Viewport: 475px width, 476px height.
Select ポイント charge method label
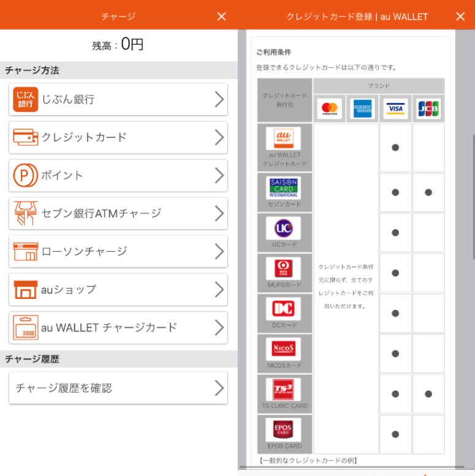tap(62, 175)
